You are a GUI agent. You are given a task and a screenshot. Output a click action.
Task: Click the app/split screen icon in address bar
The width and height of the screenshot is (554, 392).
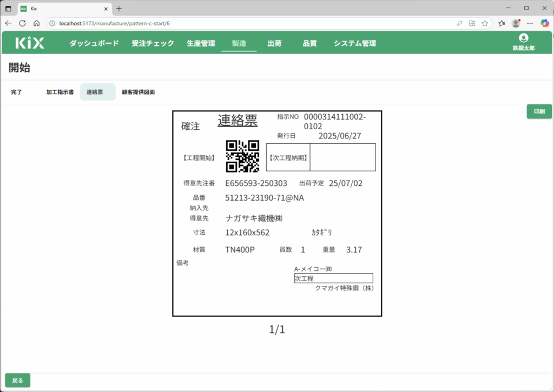tap(472, 23)
